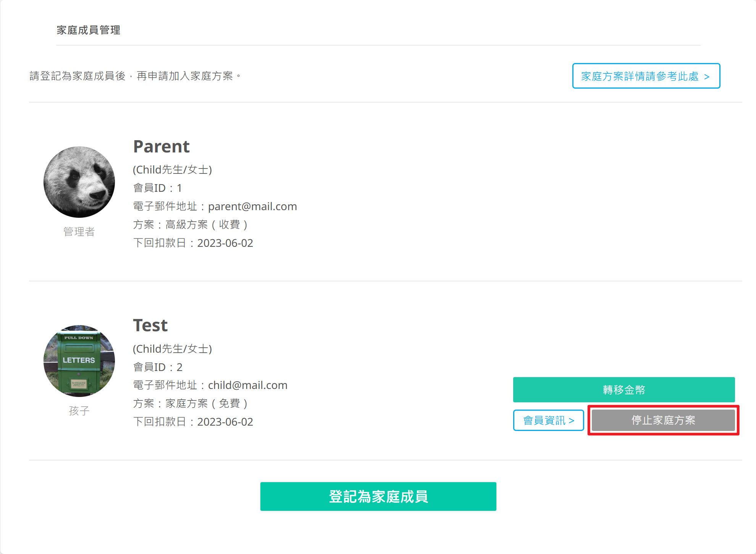
Task: Click the parent@mail.com email address
Action: [x=252, y=206]
